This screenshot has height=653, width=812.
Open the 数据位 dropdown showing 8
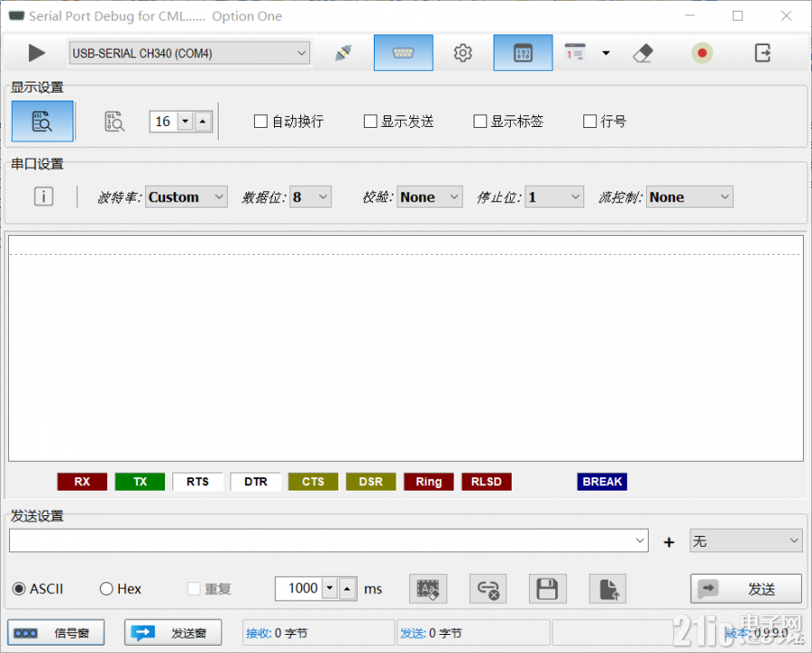click(310, 197)
